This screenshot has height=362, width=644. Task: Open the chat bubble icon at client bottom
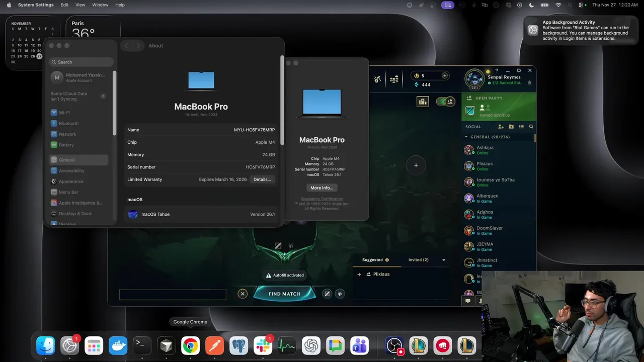468,301
